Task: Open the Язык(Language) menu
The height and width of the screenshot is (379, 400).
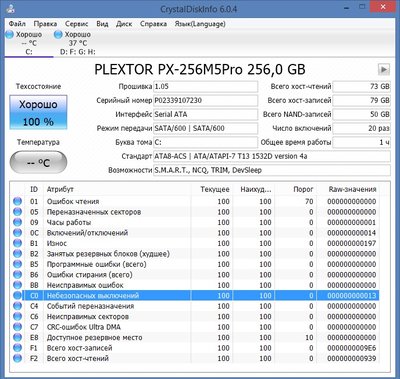Action: click(200, 24)
